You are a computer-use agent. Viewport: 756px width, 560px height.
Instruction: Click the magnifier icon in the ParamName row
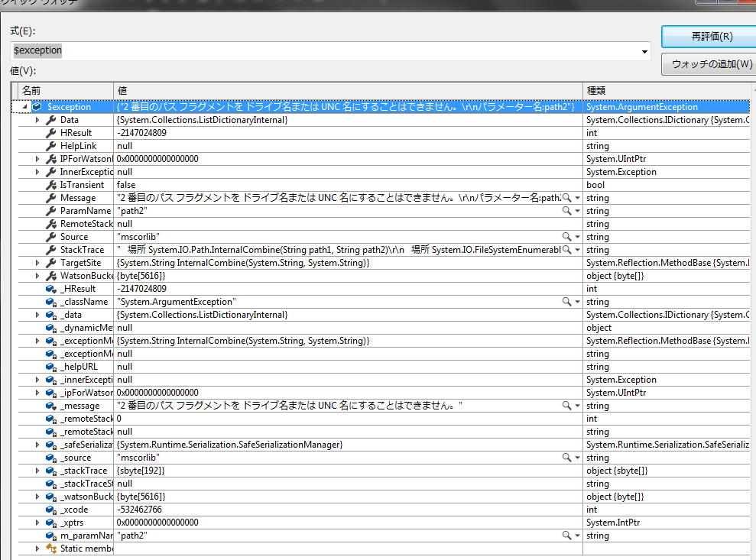click(566, 211)
